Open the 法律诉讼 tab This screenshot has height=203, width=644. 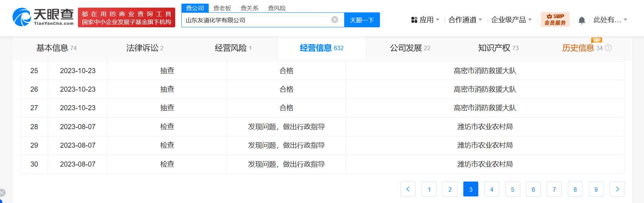[x=145, y=48]
